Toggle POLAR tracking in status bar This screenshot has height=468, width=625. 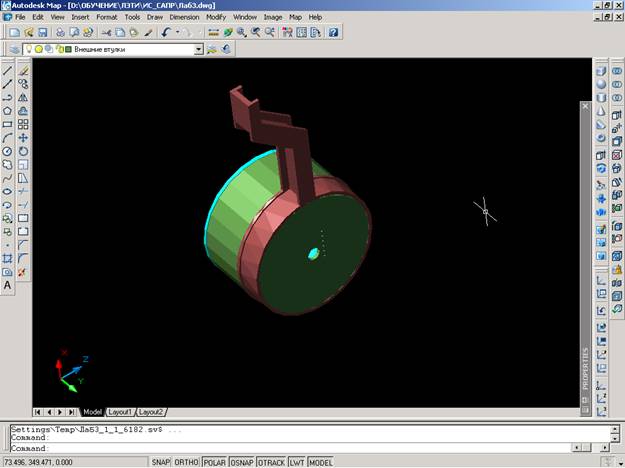coord(214,462)
